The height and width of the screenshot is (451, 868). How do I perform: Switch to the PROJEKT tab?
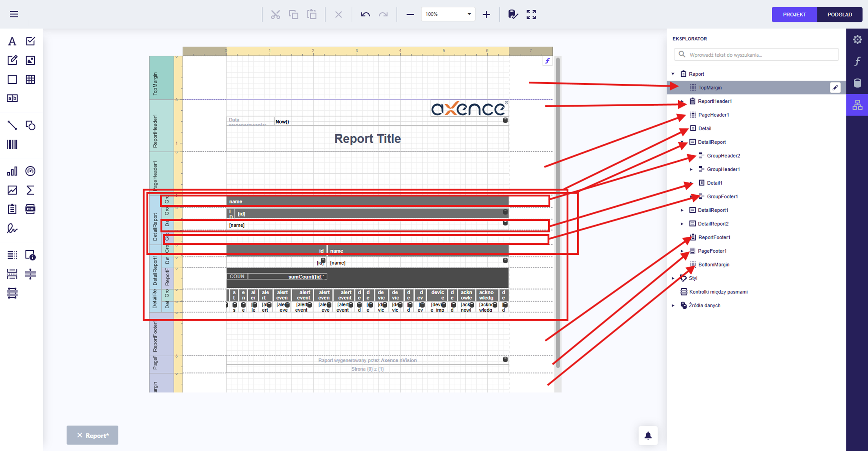click(794, 15)
